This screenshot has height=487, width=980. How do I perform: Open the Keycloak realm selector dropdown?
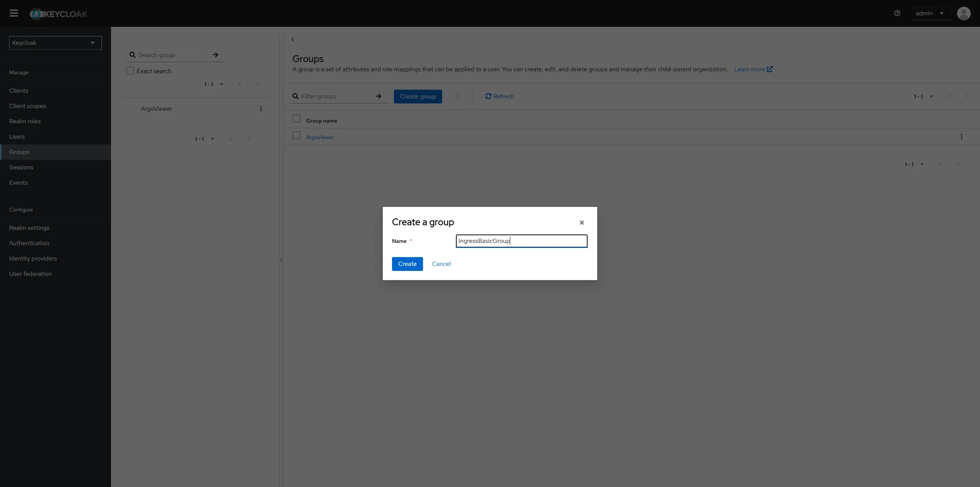pyautogui.click(x=56, y=43)
